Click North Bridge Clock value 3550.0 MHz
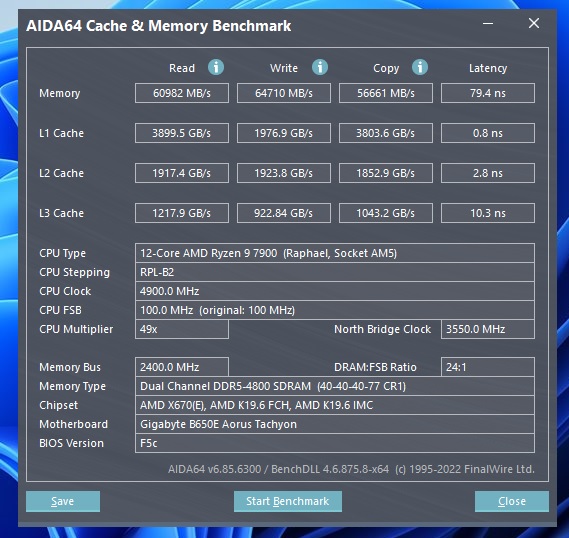569x538 pixels. pos(488,329)
